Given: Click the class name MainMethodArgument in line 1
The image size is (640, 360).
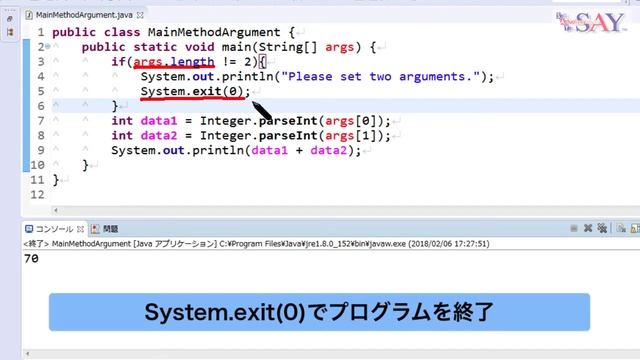Looking at the screenshot, I should tap(214, 32).
